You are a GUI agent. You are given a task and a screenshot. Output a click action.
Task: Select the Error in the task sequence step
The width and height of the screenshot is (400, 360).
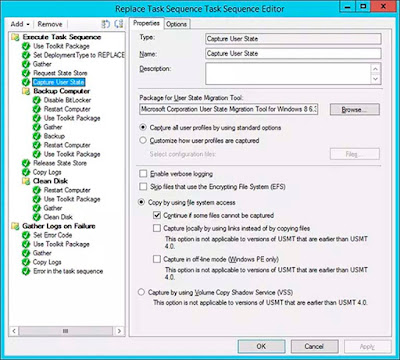pyautogui.click(x=68, y=271)
